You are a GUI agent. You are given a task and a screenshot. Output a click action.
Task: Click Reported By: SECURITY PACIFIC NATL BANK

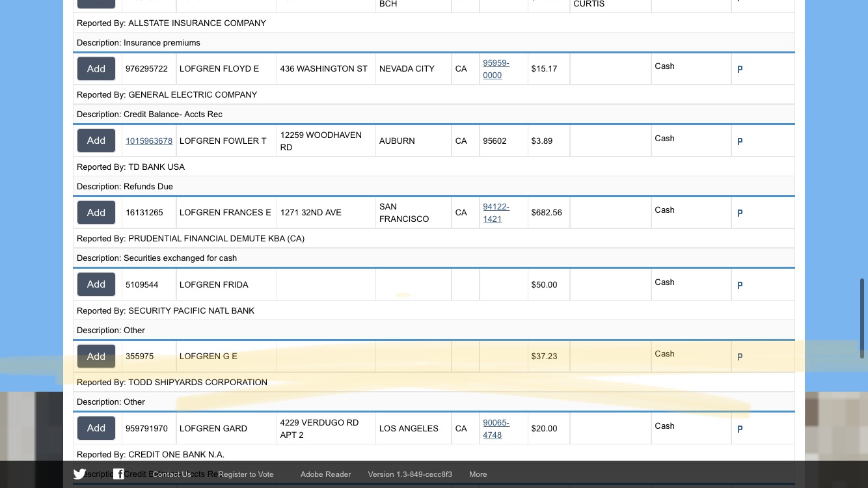click(x=165, y=310)
